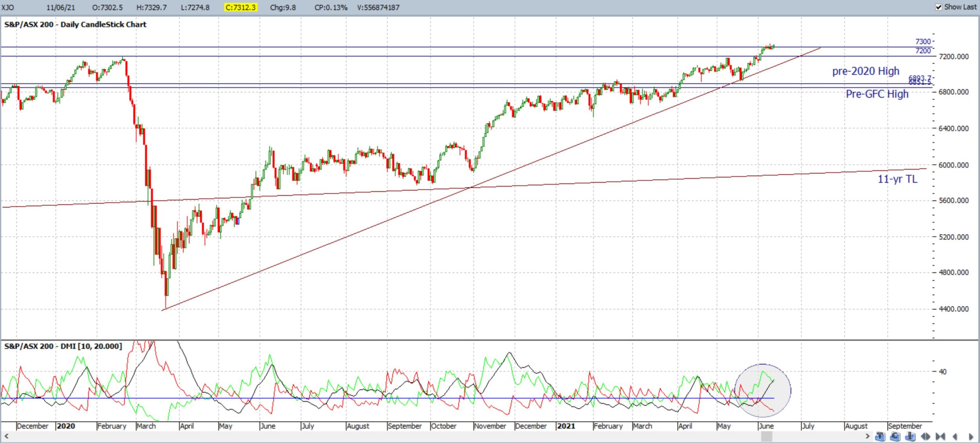
Task: Shift chart back with the left triangle icon
Action: 955,436
